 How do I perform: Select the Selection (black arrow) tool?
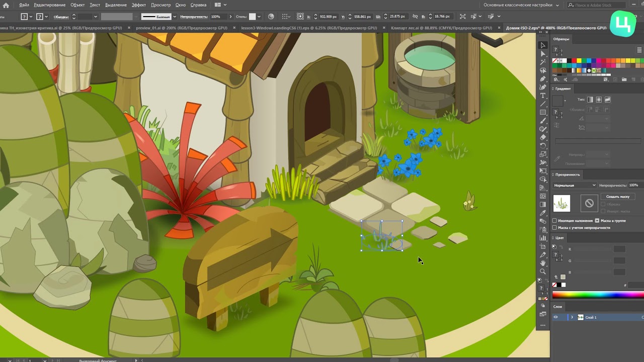coord(543,45)
